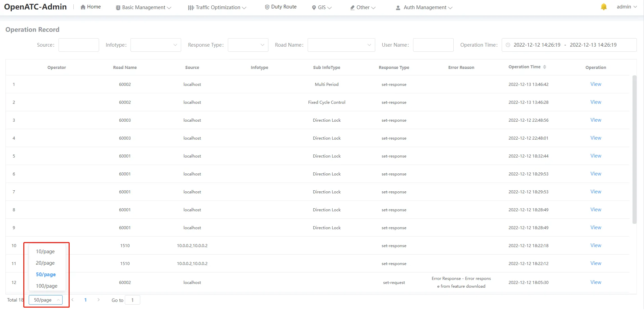Click page number 1 in pagination
This screenshot has height=310, width=644.
click(86, 300)
